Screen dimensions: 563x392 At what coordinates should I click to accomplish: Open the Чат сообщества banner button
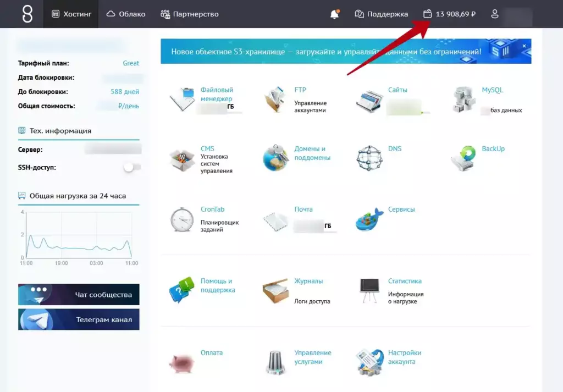pyautogui.click(x=79, y=294)
